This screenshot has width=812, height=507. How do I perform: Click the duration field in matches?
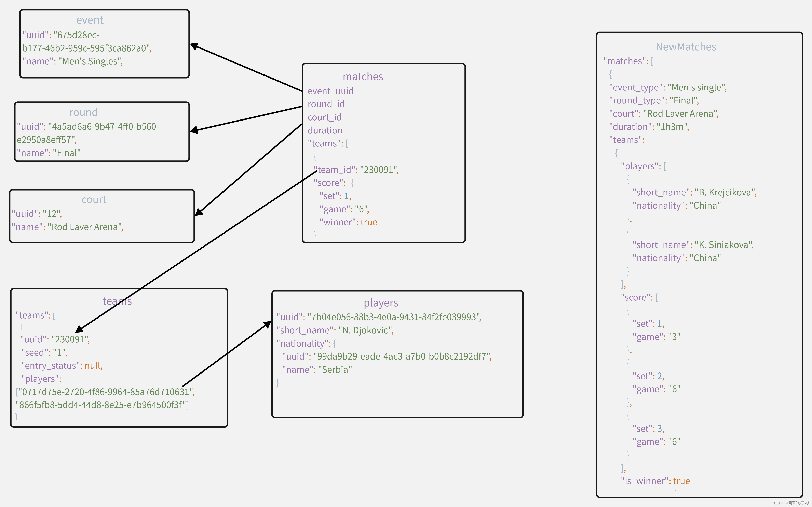click(x=325, y=130)
